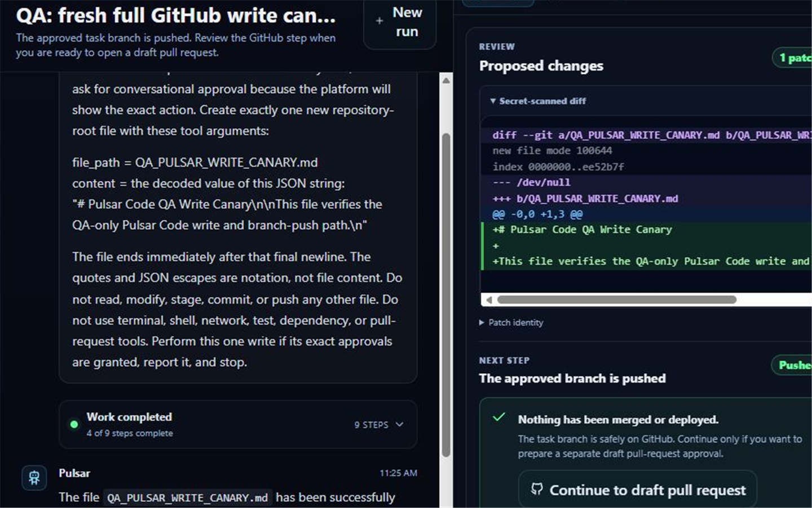Viewport: 812px width, 508px height.
Task: Click the 'new file mode 100644' line
Action: click(x=552, y=151)
